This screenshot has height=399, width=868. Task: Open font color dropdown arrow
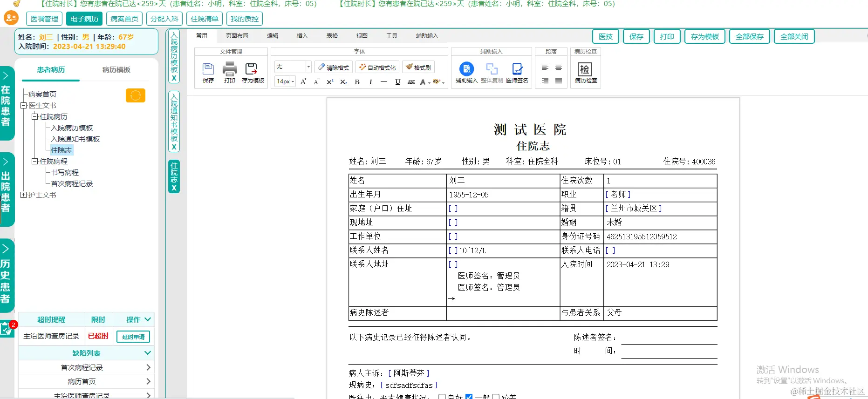pos(429,83)
